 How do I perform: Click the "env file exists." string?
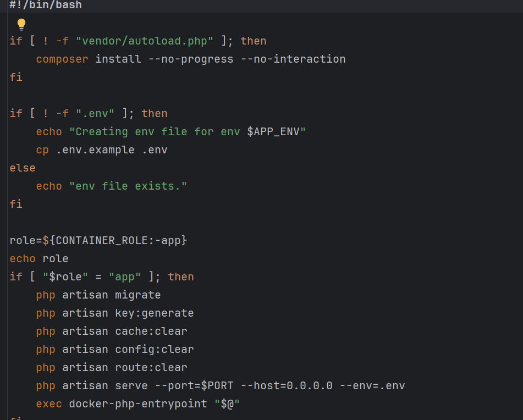pyautogui.click(x=128, y=186)
